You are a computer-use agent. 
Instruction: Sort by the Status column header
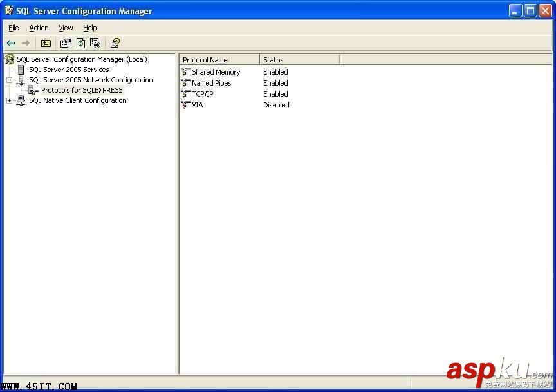tap(300, 60)
